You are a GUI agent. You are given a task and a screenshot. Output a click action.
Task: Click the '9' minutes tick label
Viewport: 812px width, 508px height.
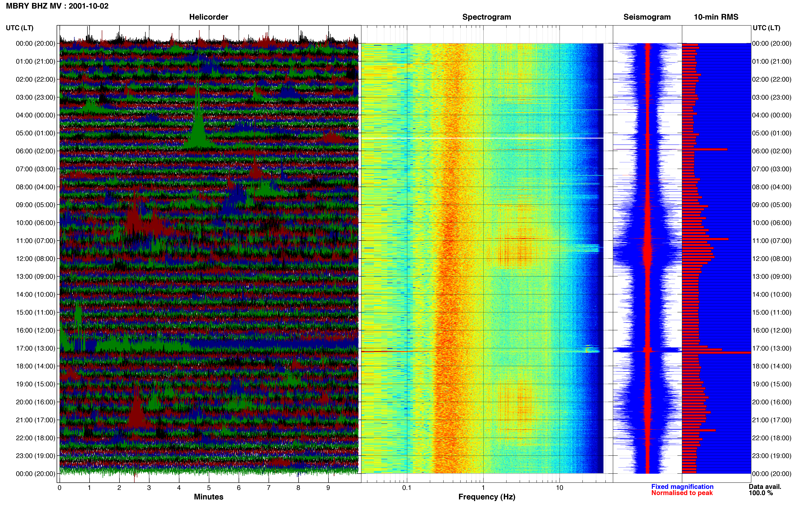tap(328, 487)
